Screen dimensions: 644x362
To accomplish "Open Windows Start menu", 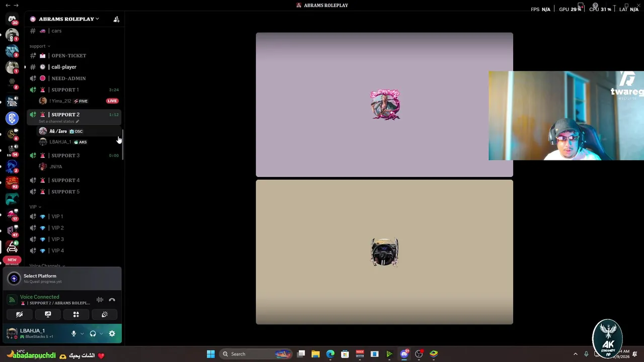I will click(211, 354).
